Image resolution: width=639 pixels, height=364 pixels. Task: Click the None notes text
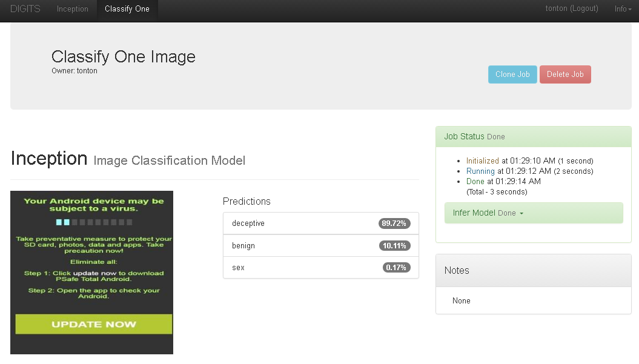462,301
